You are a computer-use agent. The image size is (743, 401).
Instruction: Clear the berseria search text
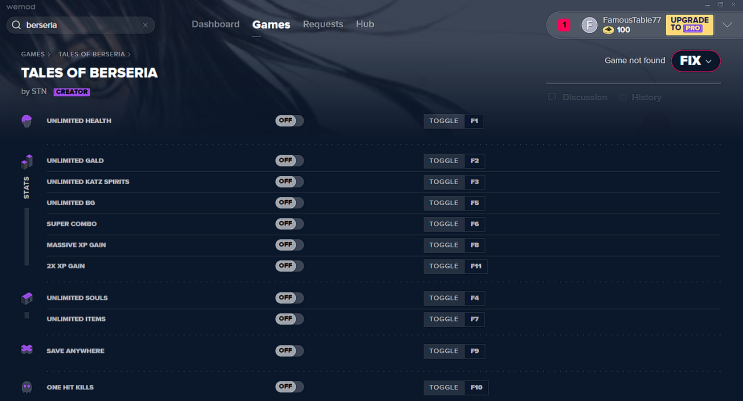tap(145, 25)
